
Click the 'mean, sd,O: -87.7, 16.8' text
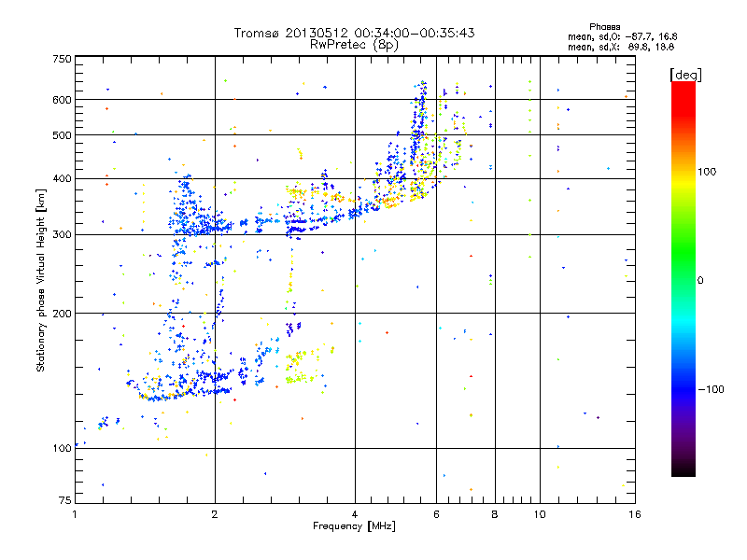coord(622,36)
